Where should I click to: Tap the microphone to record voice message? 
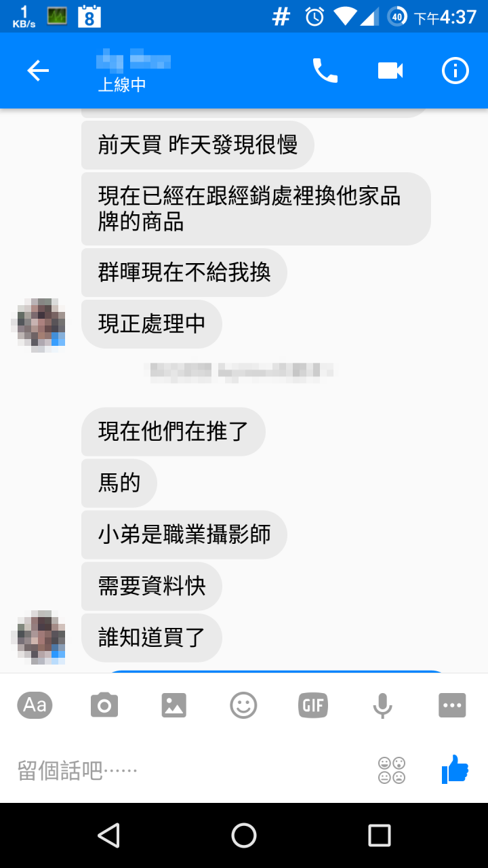[382, 706]
